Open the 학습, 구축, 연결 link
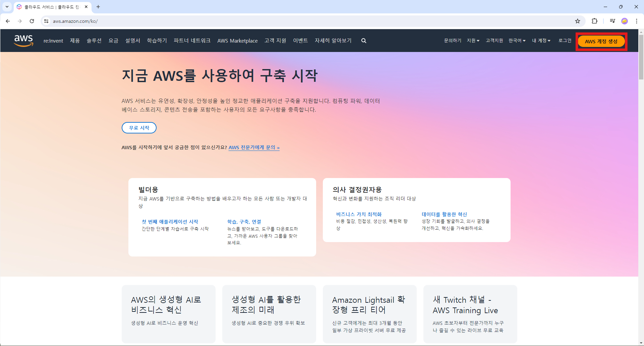Image resolution: width=644 pixels, height=346 pixels. 244,222
